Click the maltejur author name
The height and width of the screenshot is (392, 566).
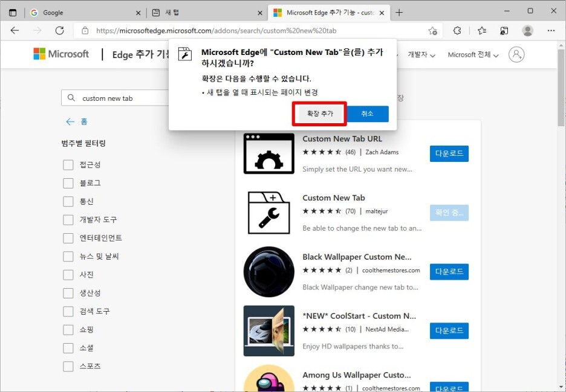point(377,211)
